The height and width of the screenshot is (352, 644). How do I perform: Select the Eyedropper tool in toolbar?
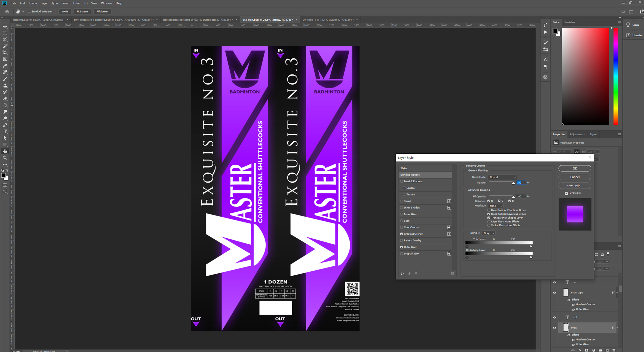coord(5,66)
